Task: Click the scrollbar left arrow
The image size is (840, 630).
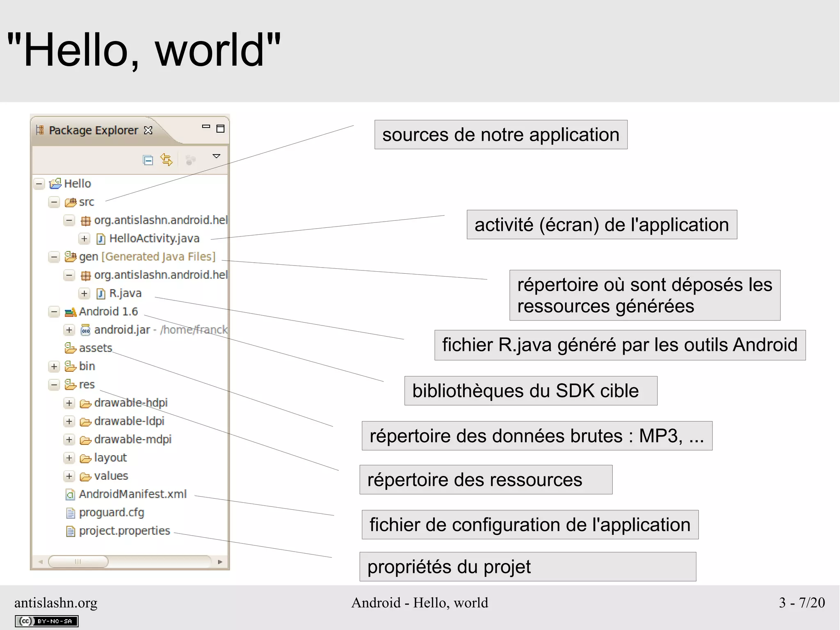Action: pyautogui.click(x=40, y=562)
